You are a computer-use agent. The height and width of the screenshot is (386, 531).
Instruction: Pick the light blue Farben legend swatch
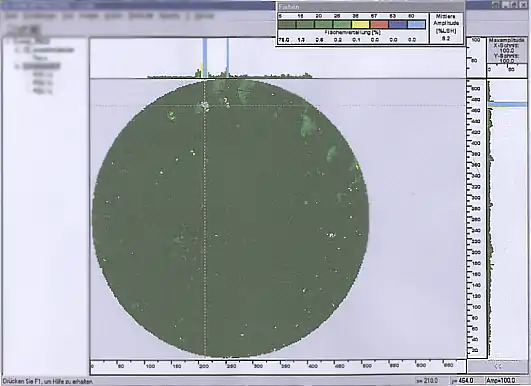coord(416,25)
